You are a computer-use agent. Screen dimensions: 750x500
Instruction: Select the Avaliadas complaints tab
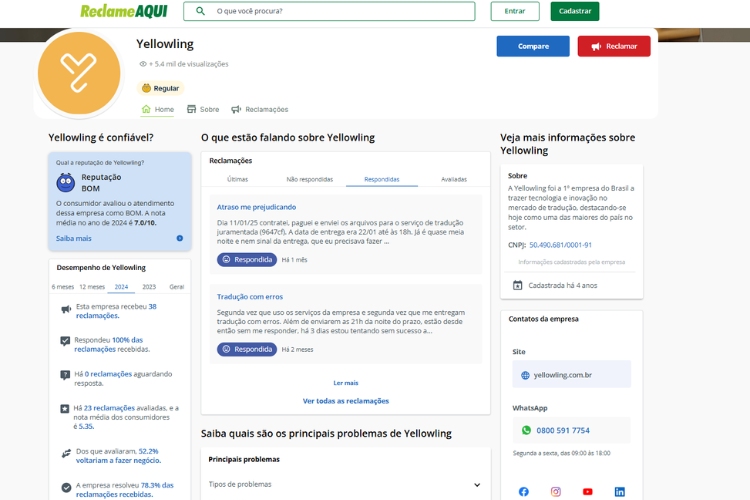pos(454,179)
